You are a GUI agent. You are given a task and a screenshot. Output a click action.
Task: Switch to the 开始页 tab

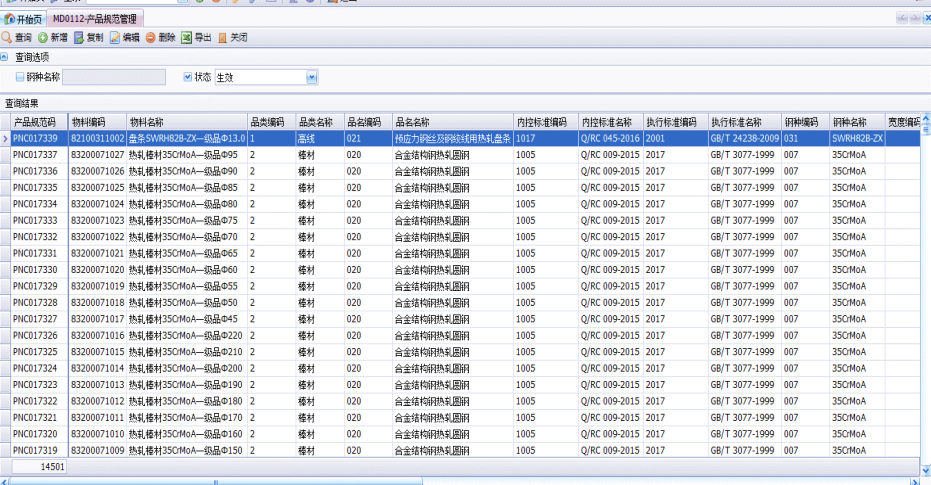(x=23, y=19)
